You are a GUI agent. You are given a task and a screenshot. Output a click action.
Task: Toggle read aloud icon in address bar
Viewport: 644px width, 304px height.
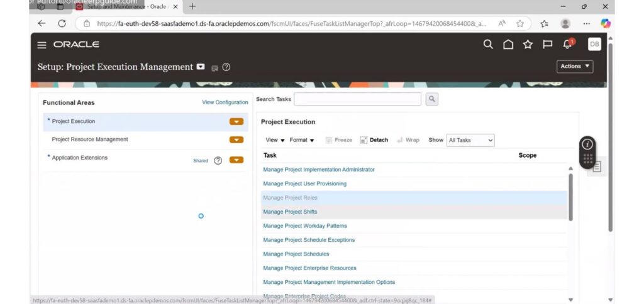[x=501, y=23]
